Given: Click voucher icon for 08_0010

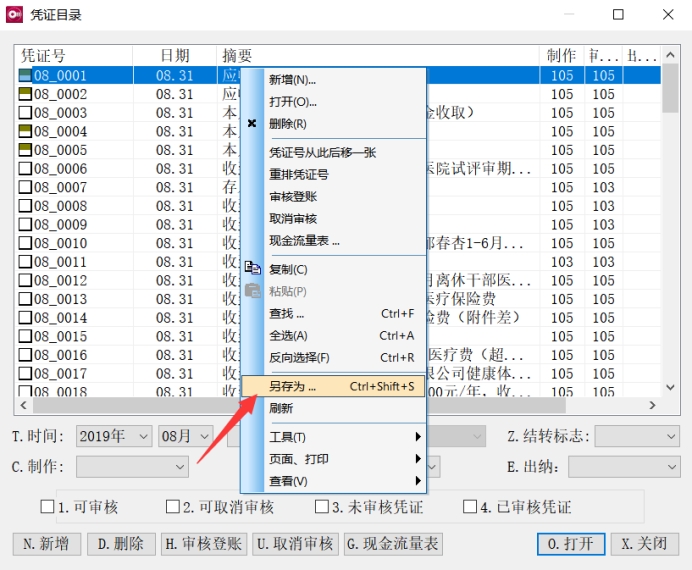Looking at the screenshot, I should tap(26, 243).
